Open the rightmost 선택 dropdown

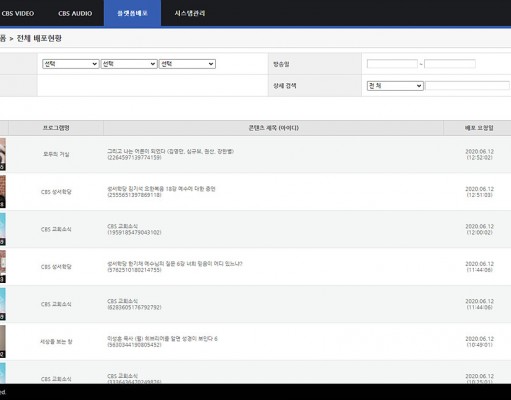(x=187, y=64)
